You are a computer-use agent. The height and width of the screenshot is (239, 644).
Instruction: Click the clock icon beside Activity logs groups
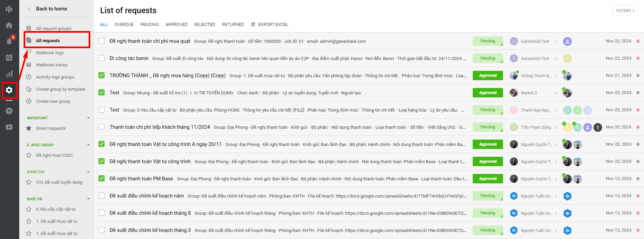(29, 77)
